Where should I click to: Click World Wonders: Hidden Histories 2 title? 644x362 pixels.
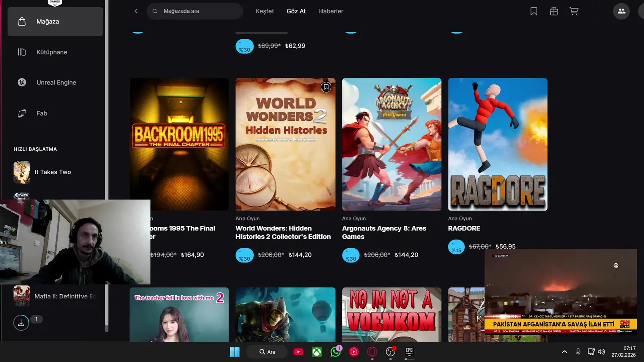click(x=283, y=232)
